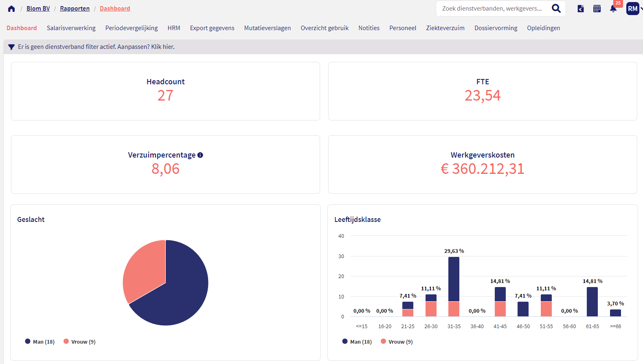643x364 pixels.
Task: Go to the HRM tab
Action: 173,28
